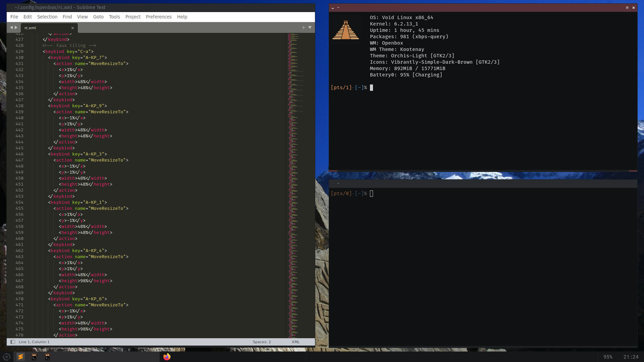
Task: Click line number 429 in the gutter
Action: (20, 51)
